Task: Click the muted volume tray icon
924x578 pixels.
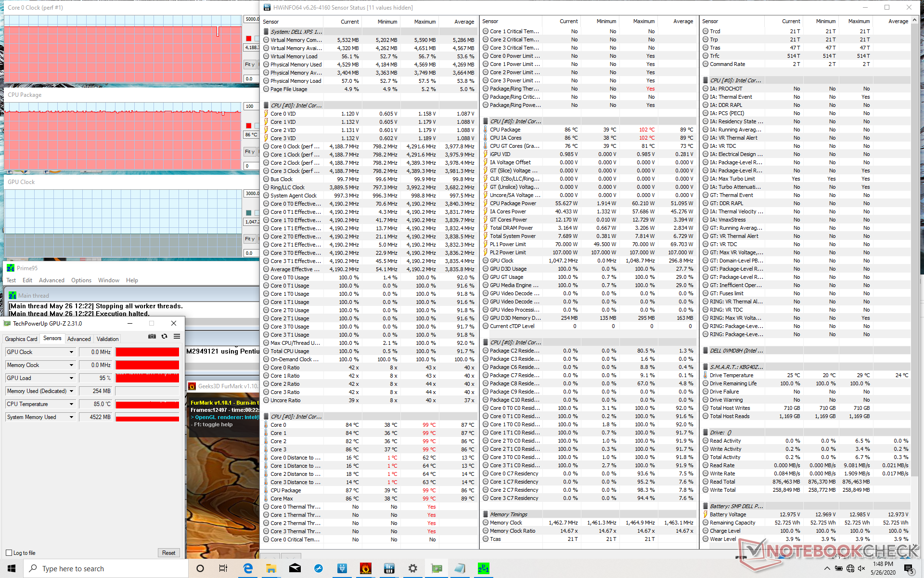Action: [862, 568]
